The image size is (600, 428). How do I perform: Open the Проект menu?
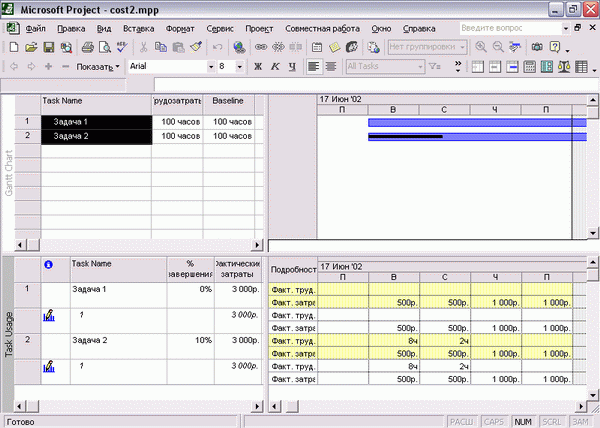pos(259,29)
